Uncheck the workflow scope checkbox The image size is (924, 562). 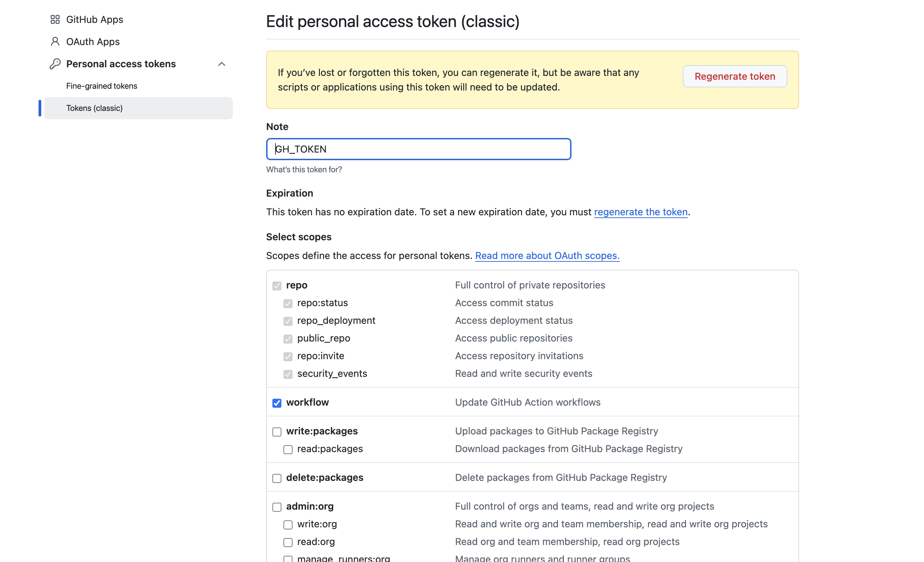[277, 403]
